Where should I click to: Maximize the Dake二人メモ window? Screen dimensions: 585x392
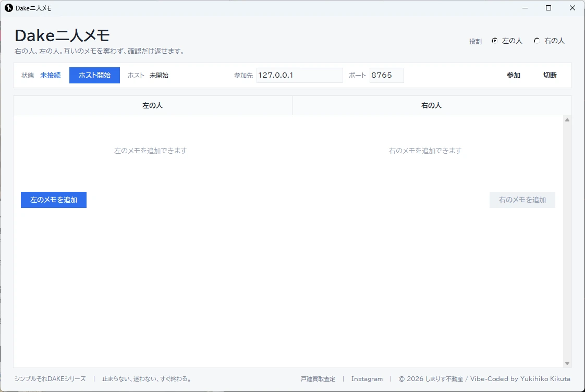coord(549,8)
